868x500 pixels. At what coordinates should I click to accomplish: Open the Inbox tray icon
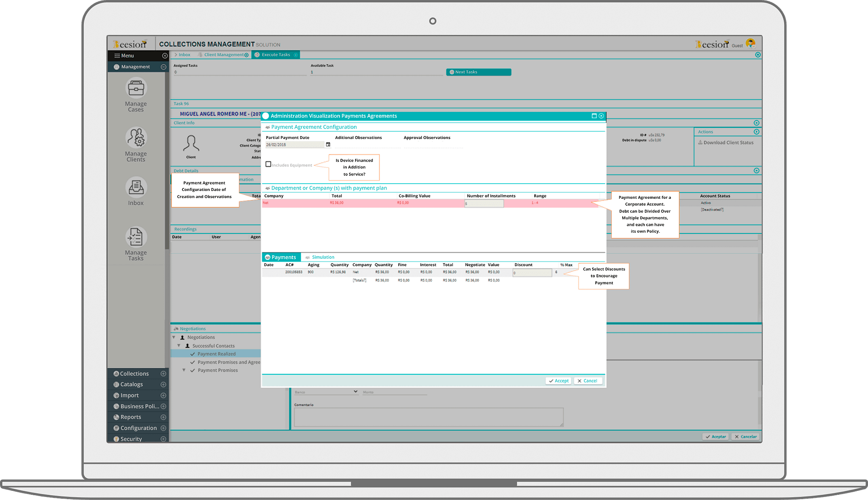(x=136, y=187)
